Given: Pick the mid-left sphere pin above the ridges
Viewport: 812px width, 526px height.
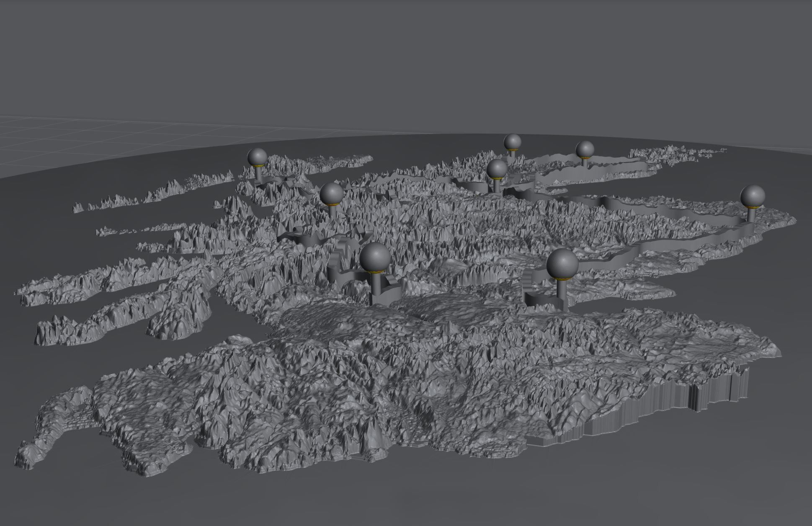Looking at the screenshot, I should [x=332, y=194].
